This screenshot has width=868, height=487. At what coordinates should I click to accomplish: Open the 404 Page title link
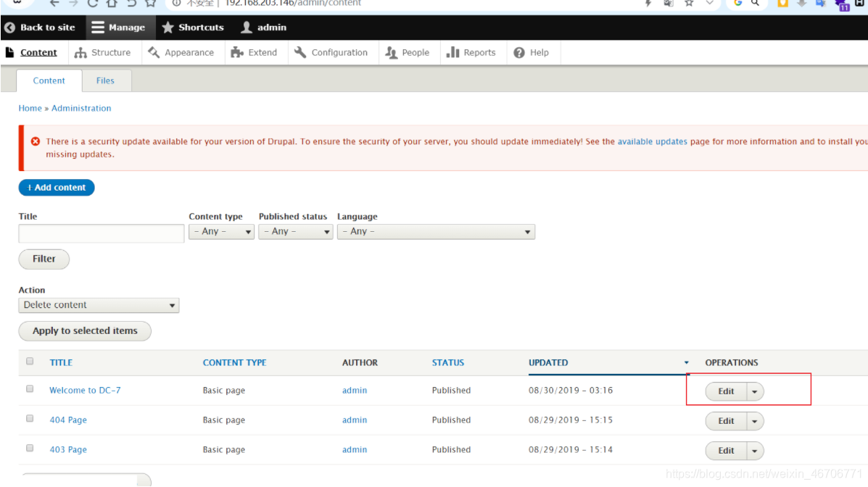pyautogui.click(x=68, y=420)
